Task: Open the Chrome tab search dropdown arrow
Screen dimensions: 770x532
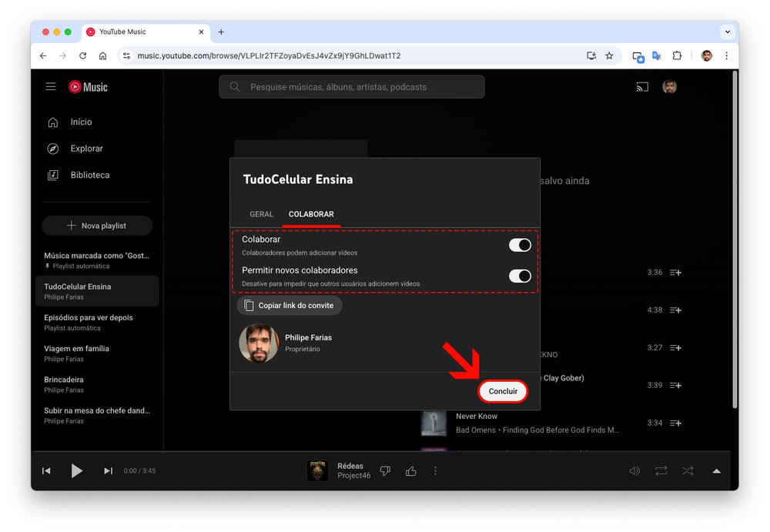Action: point(727,32)
